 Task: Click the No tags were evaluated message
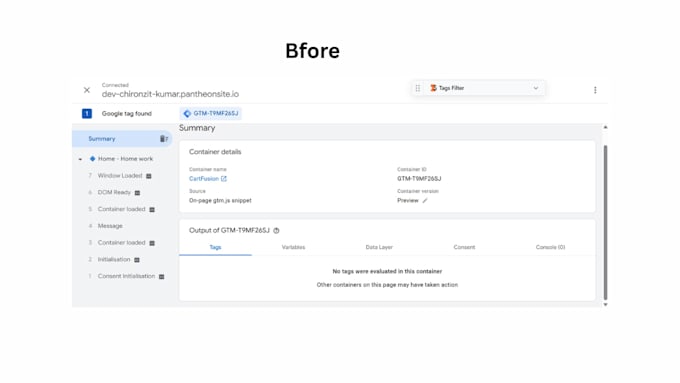[387, 272]
